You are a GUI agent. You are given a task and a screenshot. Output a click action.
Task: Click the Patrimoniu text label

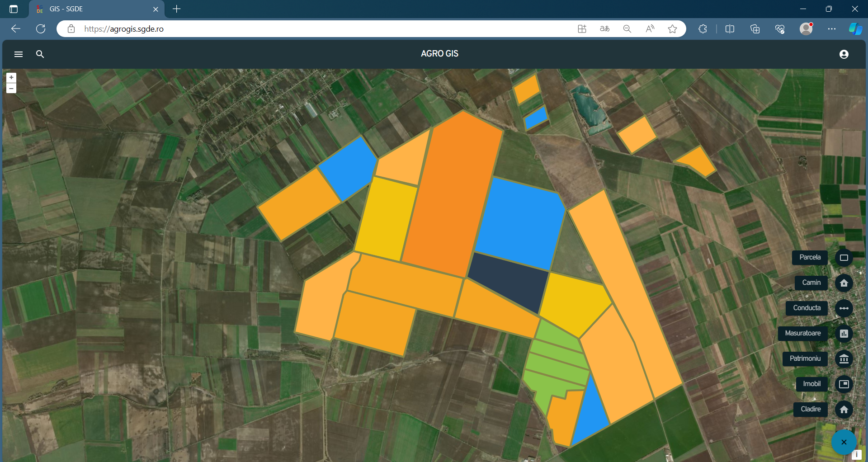(x=805, y=359)
